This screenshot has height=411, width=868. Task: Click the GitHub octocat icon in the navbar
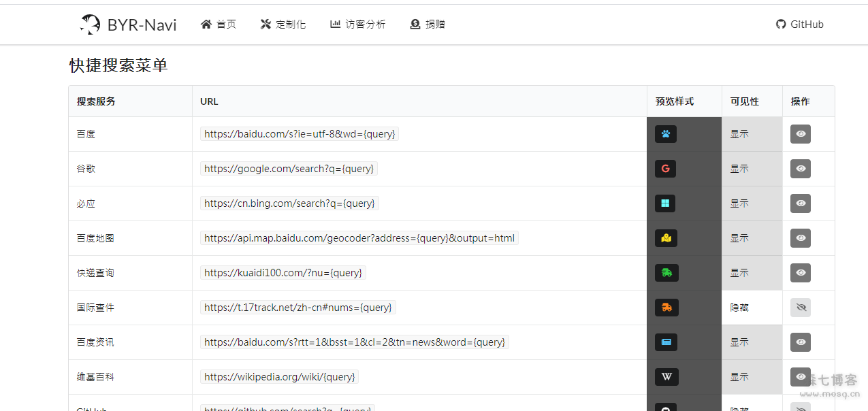(x=780, y=24)
